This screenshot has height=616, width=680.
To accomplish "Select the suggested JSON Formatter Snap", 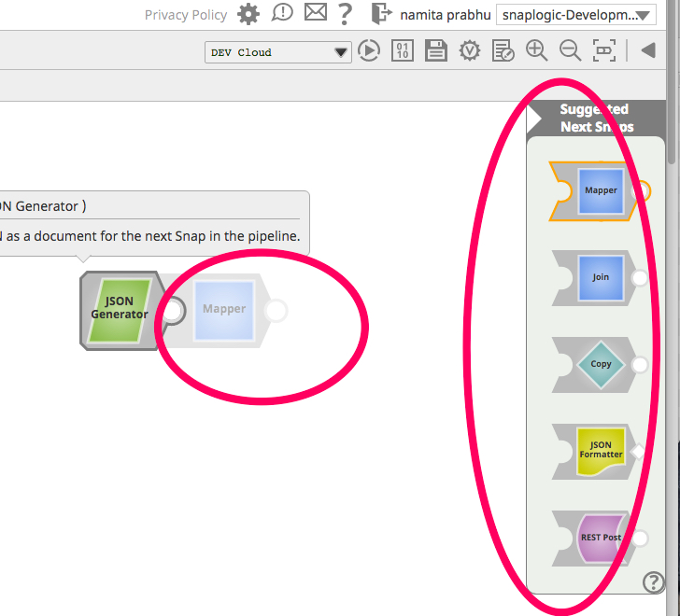I will coord(601,452).
